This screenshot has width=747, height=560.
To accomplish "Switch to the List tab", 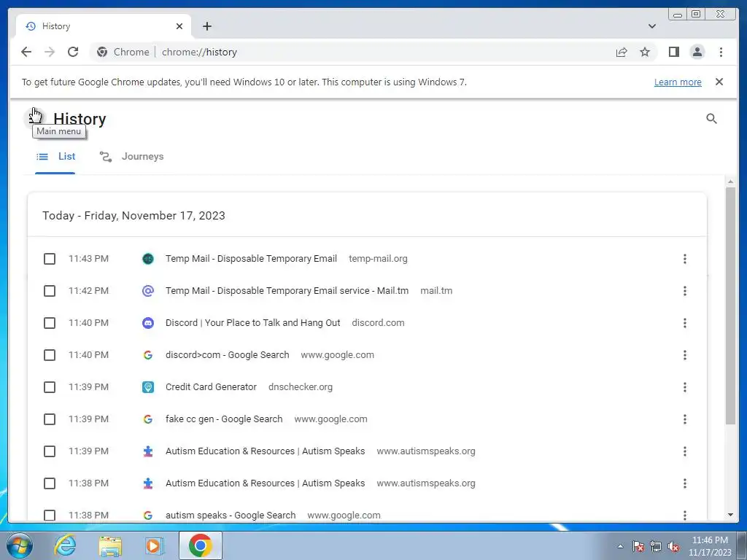I will click(x=55, y=157).
